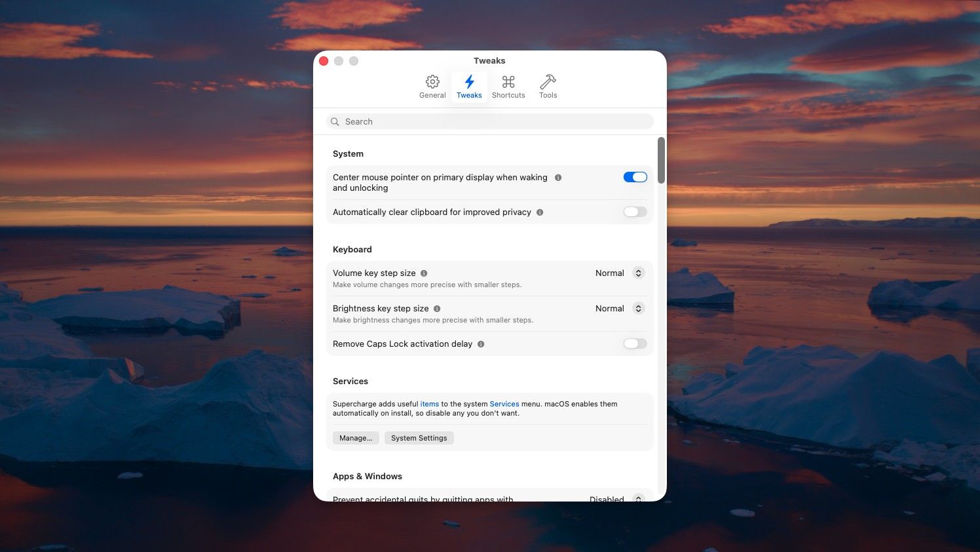Click the System Settings button
The width and height of the screenshot is (980, 552).
click(419, 438)
